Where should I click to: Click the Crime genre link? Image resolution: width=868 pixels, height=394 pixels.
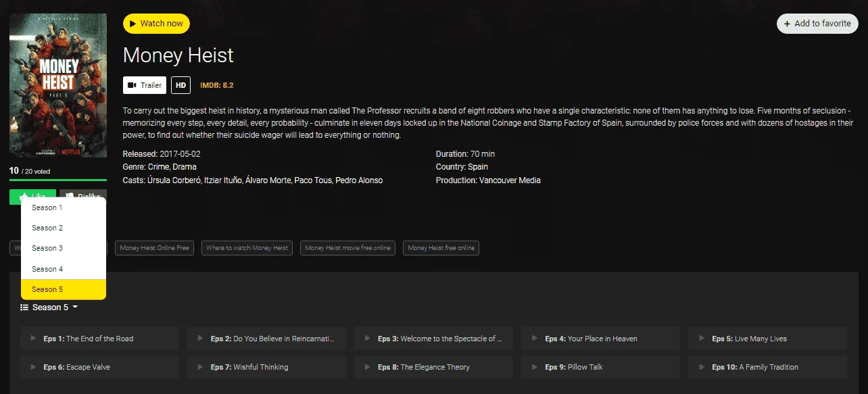(x=158, y=167)
